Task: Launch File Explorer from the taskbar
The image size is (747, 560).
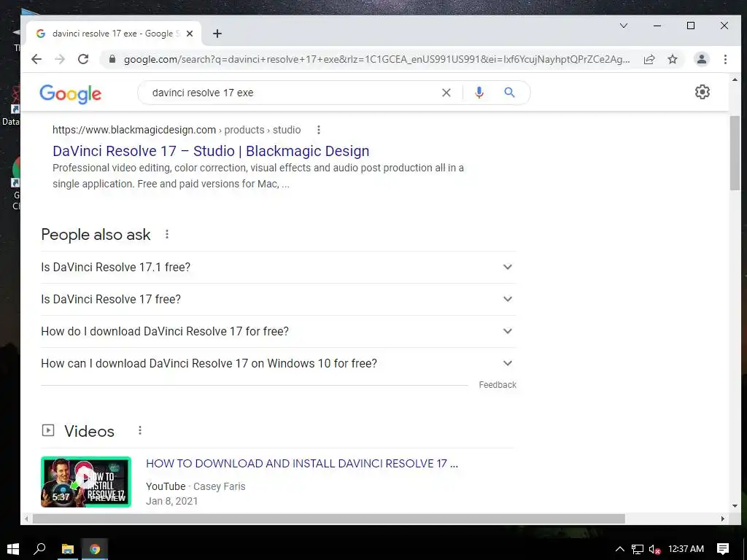Action: tap(68, 549)
